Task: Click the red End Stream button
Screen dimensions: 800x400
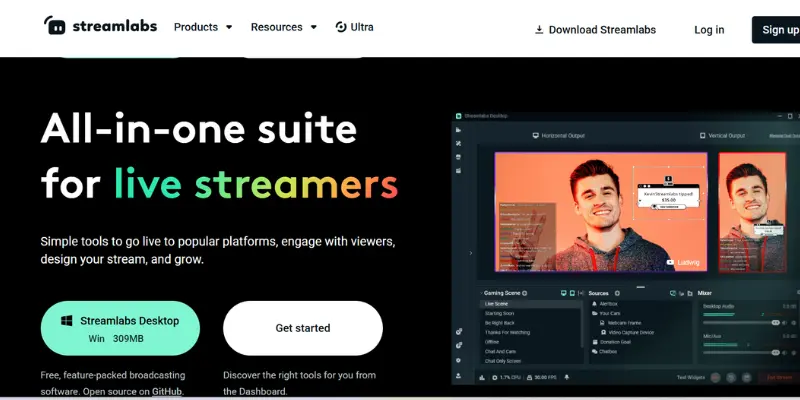Action: (779, 378)
